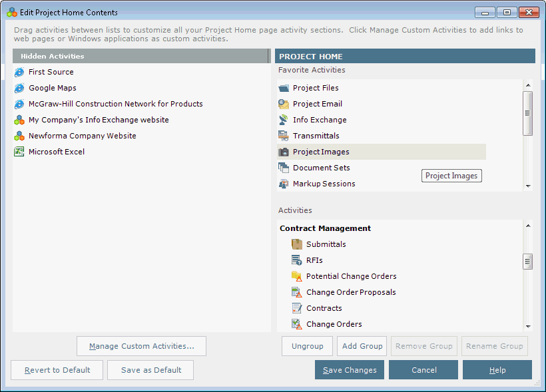Click Favorite Activities scroll down arrow
Image resolution: width=546 pixels, height=392 pixels.
coord(528,186)
